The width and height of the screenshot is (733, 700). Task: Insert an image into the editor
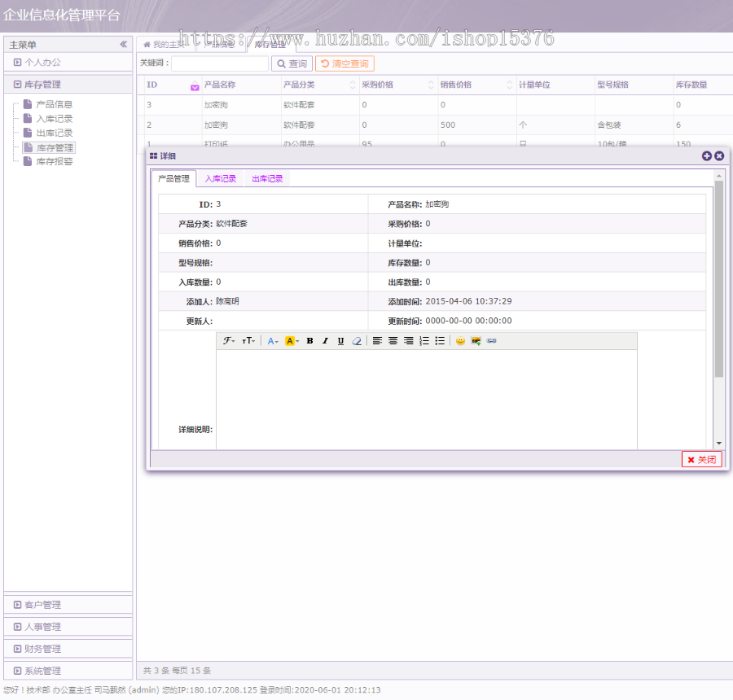[476, 341]
